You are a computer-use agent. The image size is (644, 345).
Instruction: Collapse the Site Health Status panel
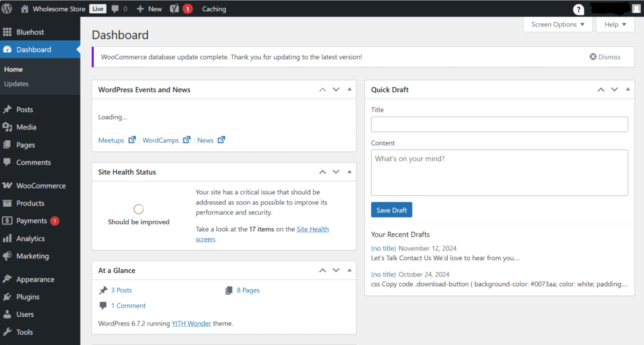tap(350, 172)
